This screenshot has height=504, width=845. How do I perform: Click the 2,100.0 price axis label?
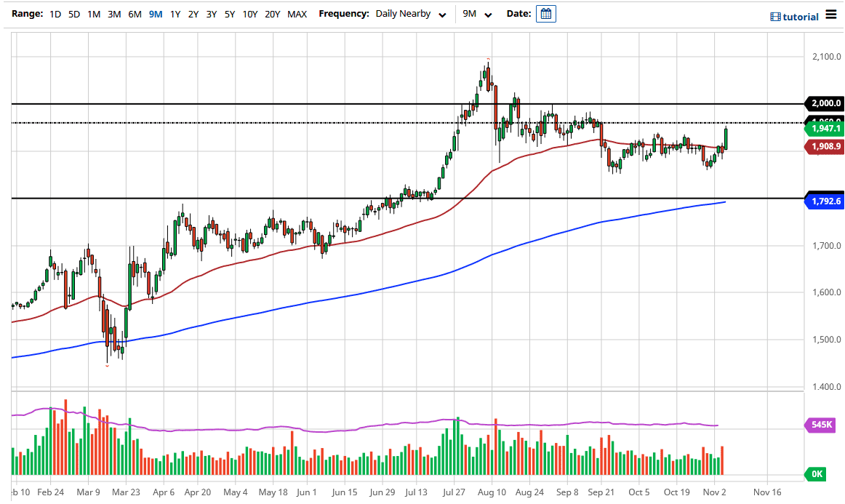click(x=826, y=57)
